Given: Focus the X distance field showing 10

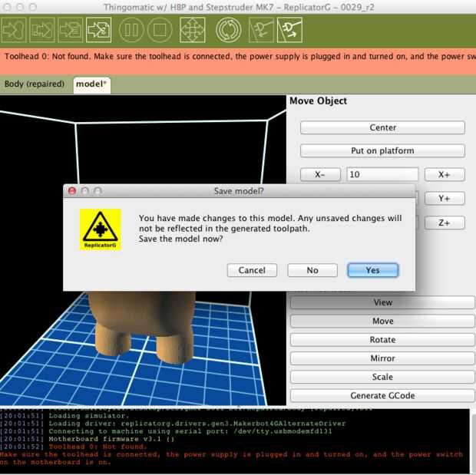Looking at the screenshot, I should (382, 174).
